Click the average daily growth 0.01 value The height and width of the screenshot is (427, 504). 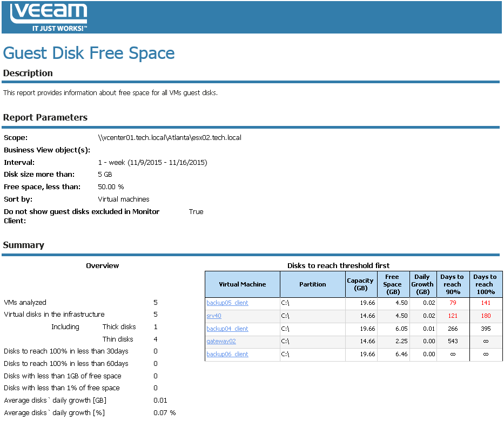160,401
